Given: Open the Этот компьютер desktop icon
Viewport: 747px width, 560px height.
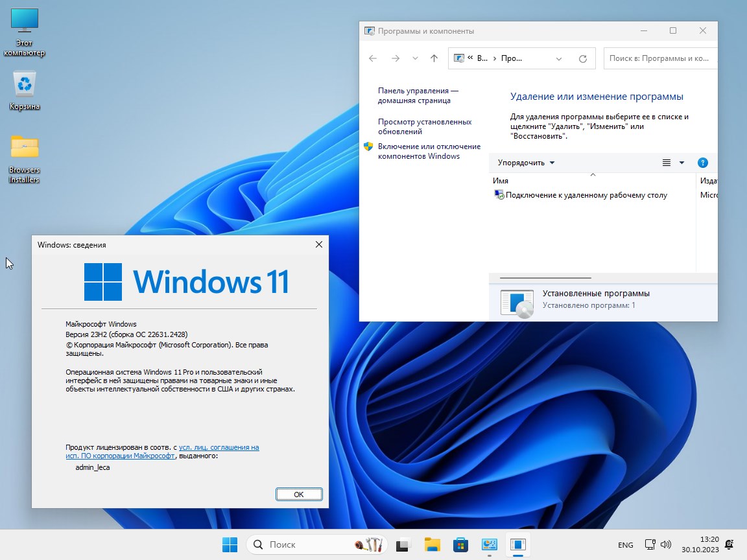Looking at the screenshot, I should point(24,32).
